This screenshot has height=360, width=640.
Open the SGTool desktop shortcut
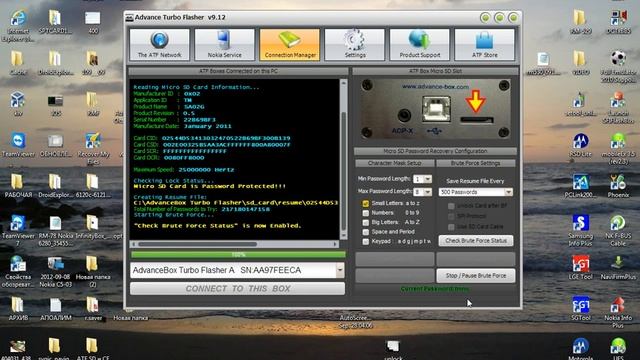[580, 309]
